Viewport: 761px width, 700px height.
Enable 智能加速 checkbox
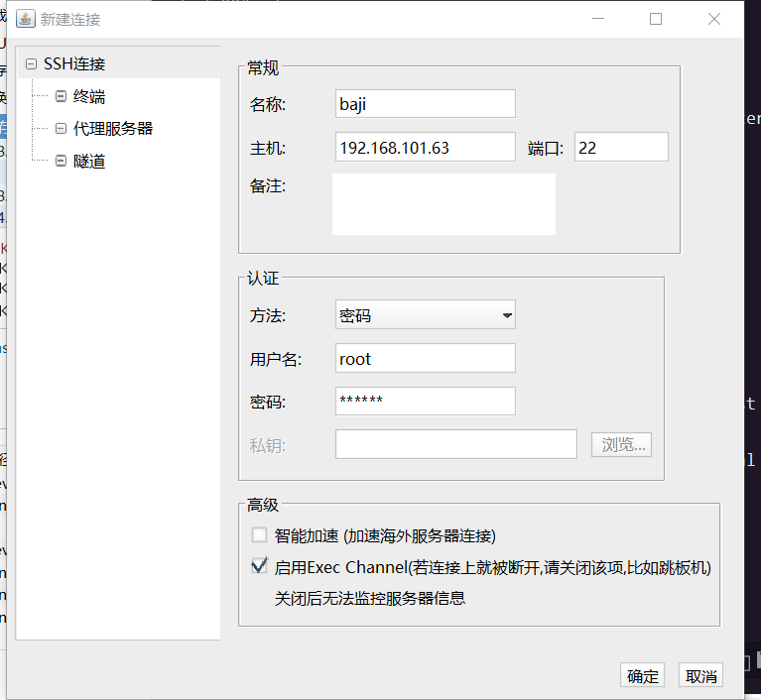click(x=259, y=535)
